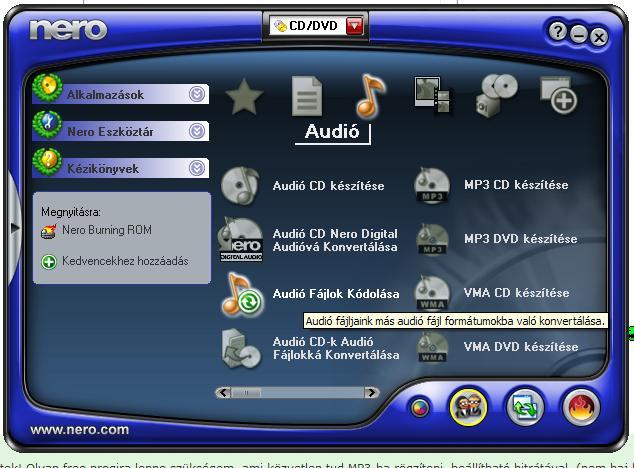The width and height of the screenshot is (634, 468).
Task: Click the Nero Eszköztár wrench badge icon
Action: [x=48, y=124]
